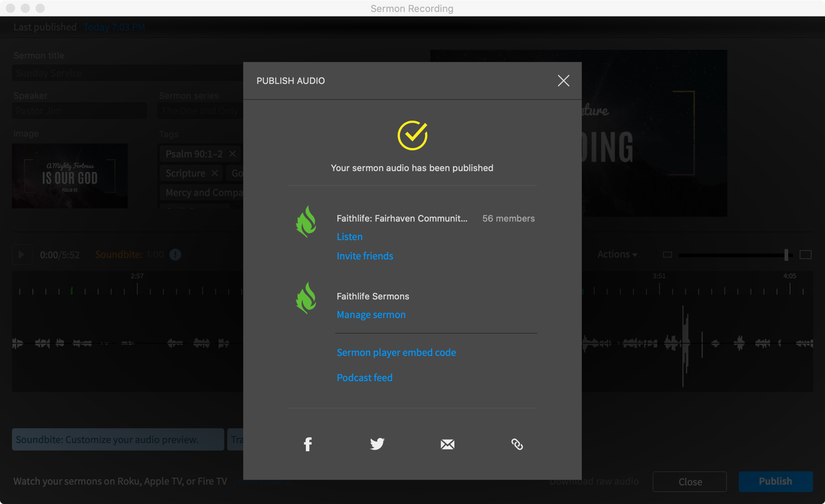Copy sermon link with chain icon
This screenshot has height=504, width=825.
[x=517, y=444]
